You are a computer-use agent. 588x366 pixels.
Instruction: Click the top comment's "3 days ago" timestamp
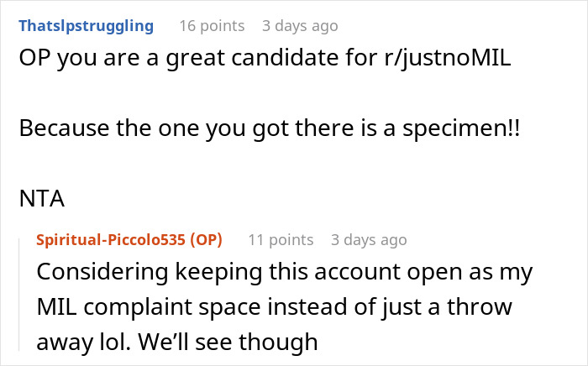pyautogui.click(x=300, y=25)
